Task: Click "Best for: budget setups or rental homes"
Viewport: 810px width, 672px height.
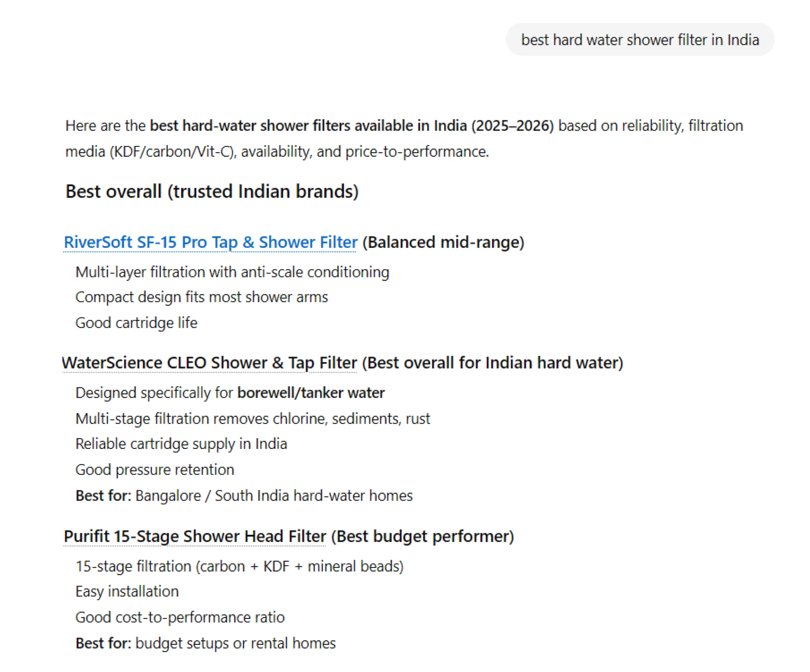Action: [206, 643]
